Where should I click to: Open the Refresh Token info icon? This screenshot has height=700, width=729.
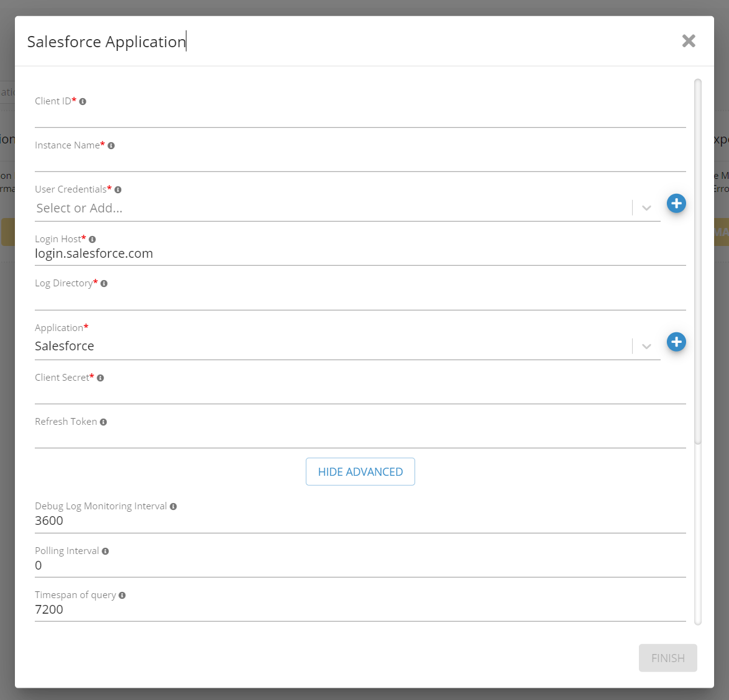coord(104,421)
